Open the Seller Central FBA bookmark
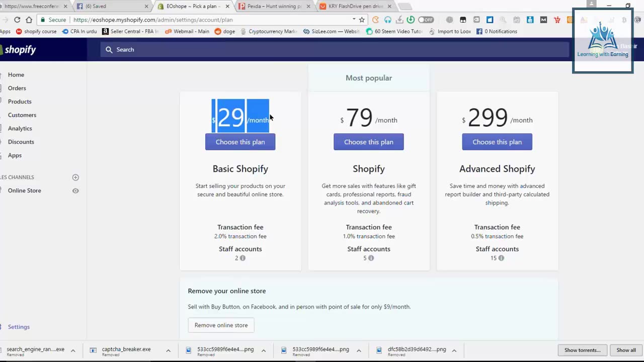This screenshot has height=362, width=644. (x=131, y=31)
